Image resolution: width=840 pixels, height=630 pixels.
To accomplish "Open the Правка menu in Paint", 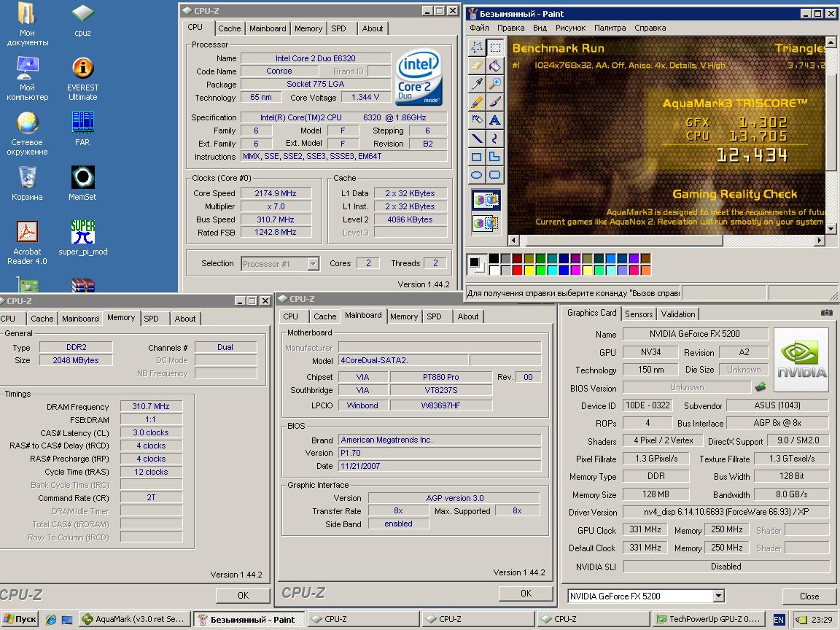I will (510, 28).
